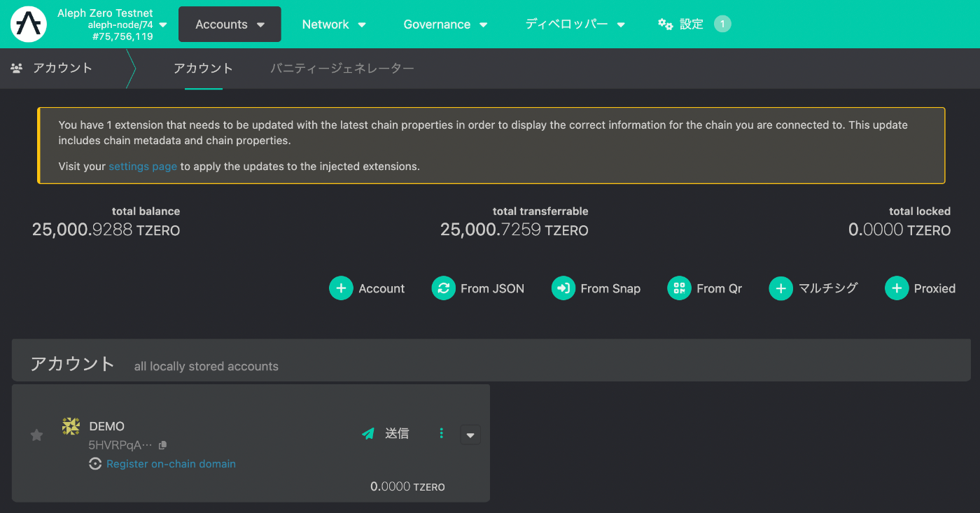Click the paper plane send icon

tap(368, 434)
